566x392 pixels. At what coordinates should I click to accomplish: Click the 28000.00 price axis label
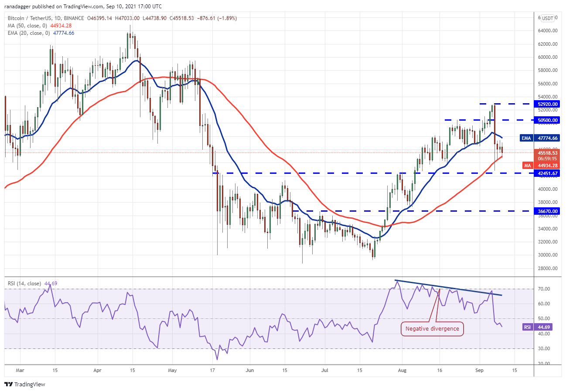(548, 269)
